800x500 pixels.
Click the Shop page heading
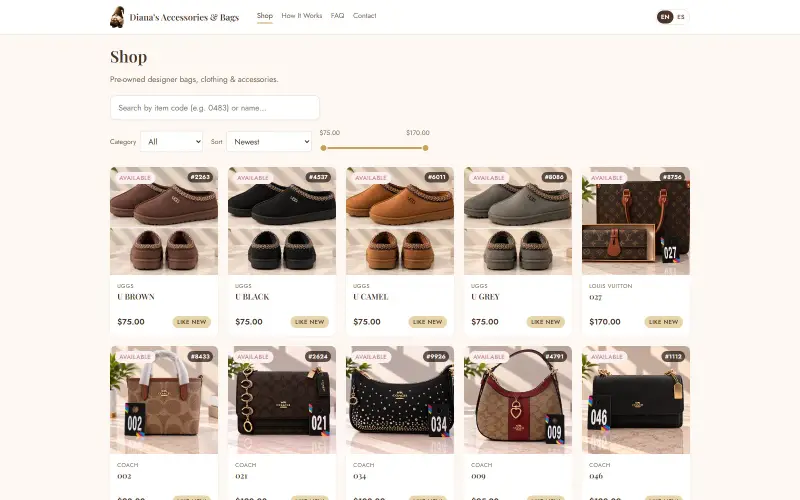pos(129,57)
